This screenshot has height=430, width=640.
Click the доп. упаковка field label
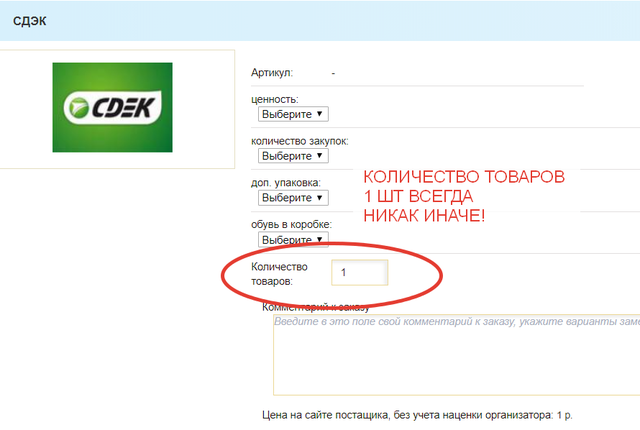pyautogui.click(x=285, y=184)
